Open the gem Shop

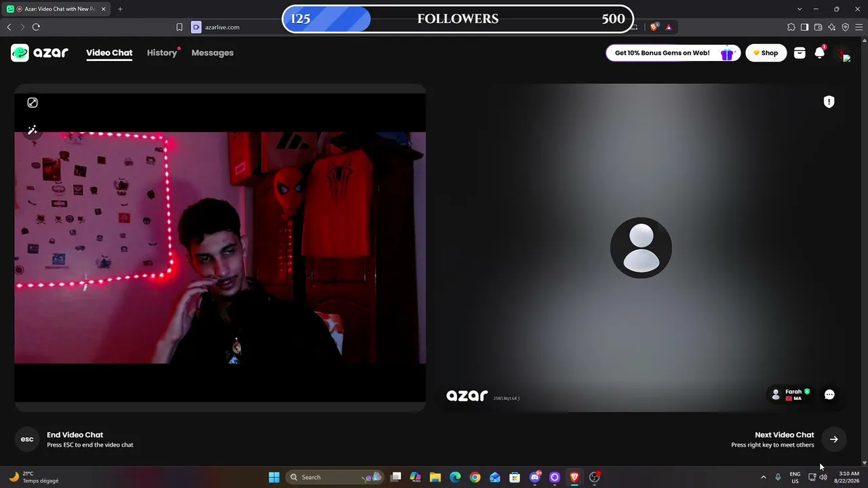click(x=766, y=53)
